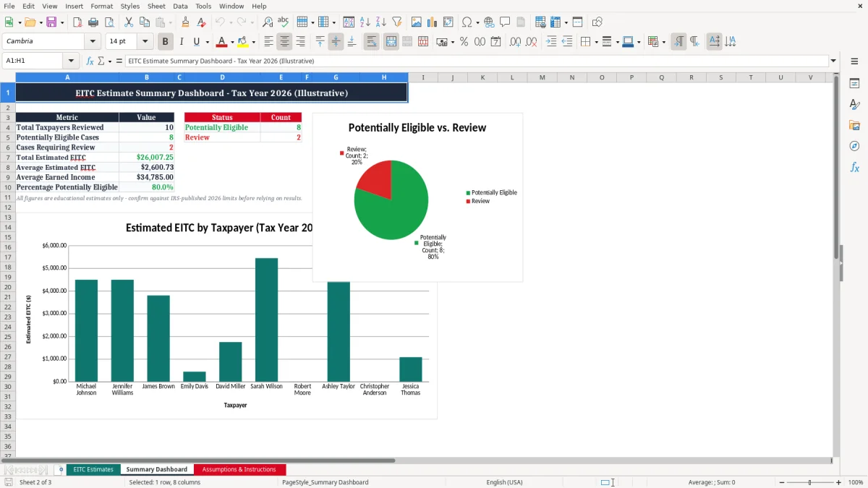Viewport: 868px width, 488px height.
Task: Open sidebar Navigator compass icon
Action: click(x=854, y=146)
